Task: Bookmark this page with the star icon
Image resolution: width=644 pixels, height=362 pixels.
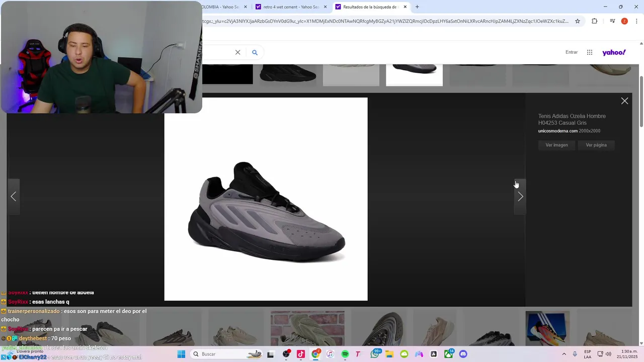Action: click(578, 21)
